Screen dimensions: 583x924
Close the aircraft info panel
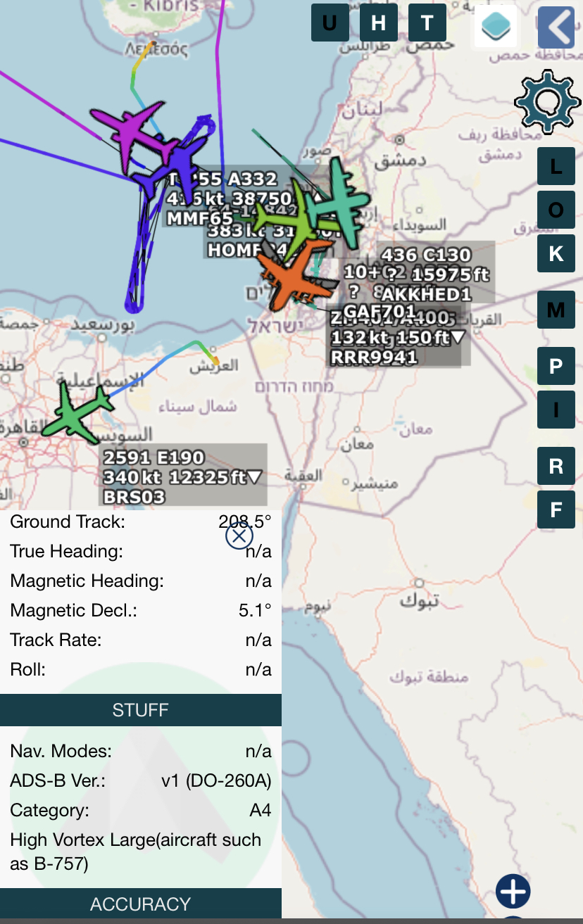[x=239, y=536]
